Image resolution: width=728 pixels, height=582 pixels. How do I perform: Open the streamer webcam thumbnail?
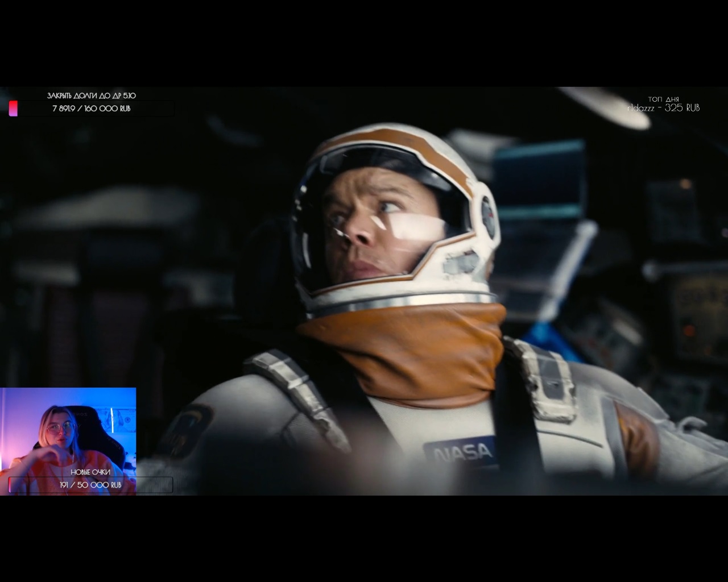coord(68,441)
